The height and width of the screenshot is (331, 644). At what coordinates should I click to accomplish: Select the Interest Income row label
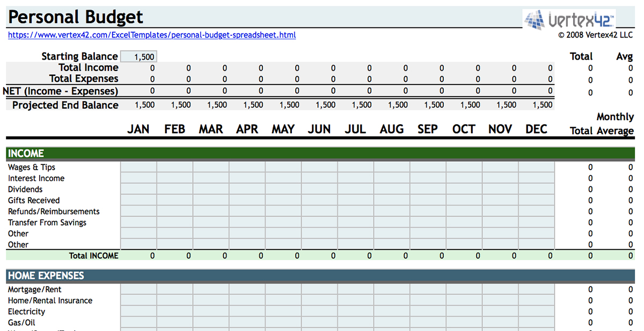point(36,178)
